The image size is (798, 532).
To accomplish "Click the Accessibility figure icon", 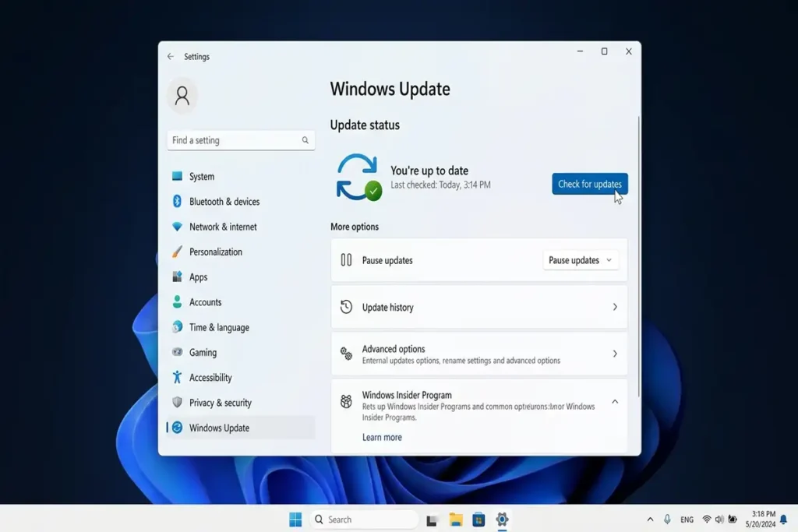I will [177, 377].
